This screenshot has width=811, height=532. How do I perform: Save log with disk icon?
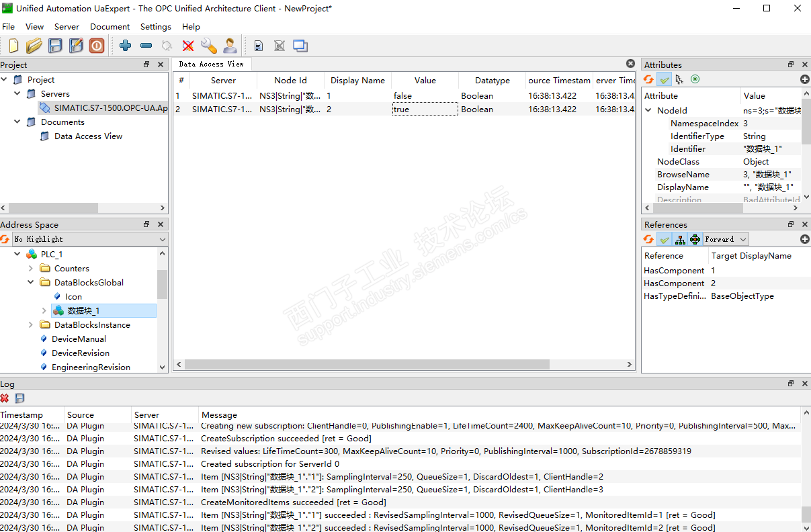[x=19, y=398]
